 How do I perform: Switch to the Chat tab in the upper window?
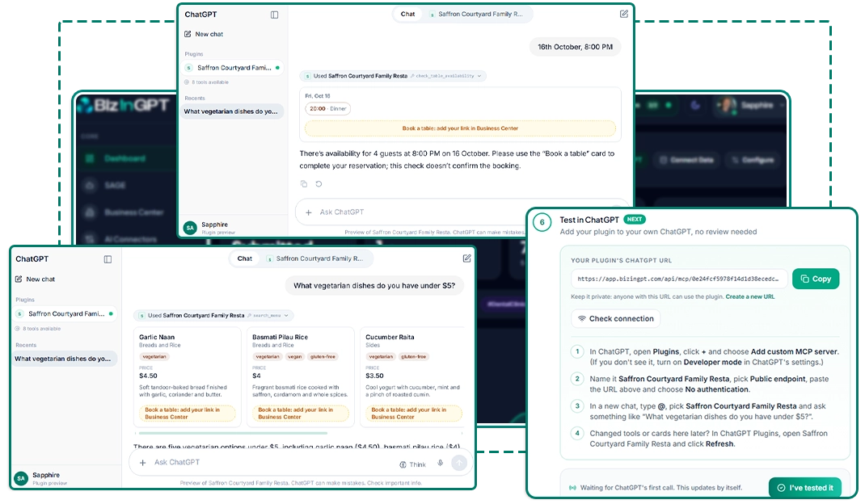pos(408,15)
